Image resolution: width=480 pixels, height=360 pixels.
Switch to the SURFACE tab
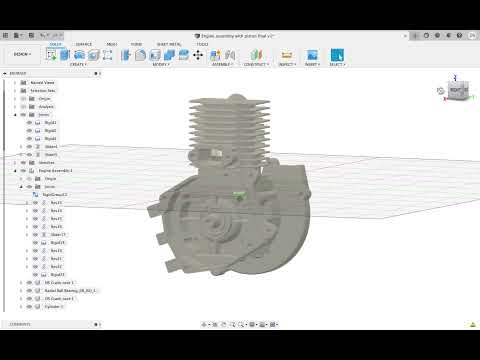point(84,44)
